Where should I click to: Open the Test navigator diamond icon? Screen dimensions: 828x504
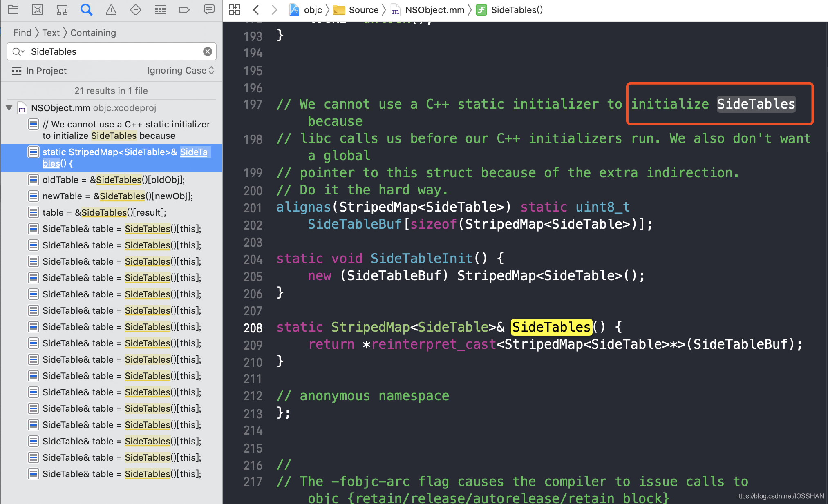(136, 10)
